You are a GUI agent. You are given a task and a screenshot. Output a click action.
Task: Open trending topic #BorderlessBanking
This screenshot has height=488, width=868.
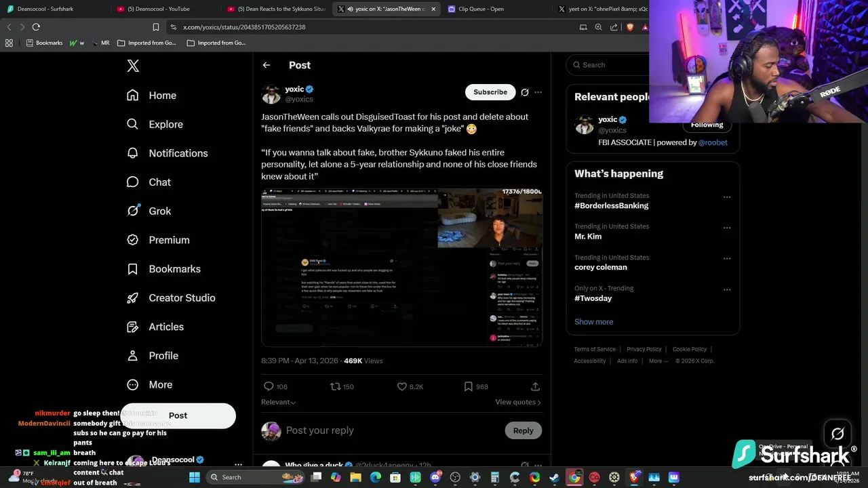pos(611,205)
